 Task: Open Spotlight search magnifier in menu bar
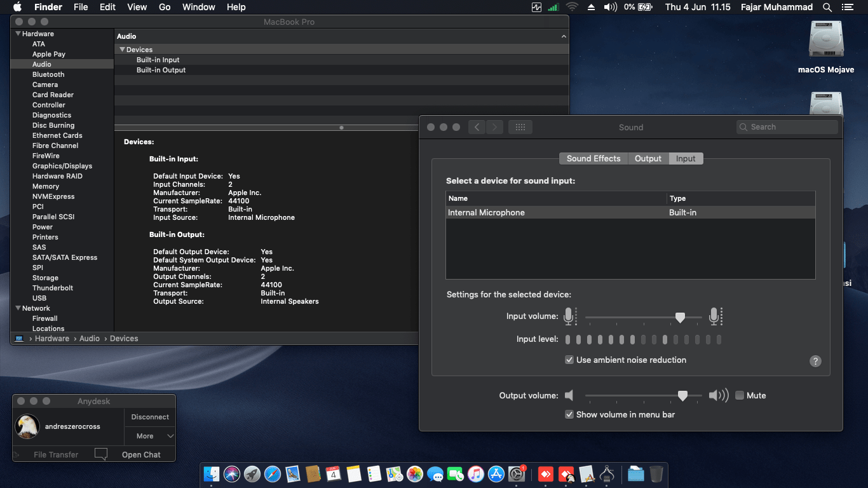(x=827, y=7)
